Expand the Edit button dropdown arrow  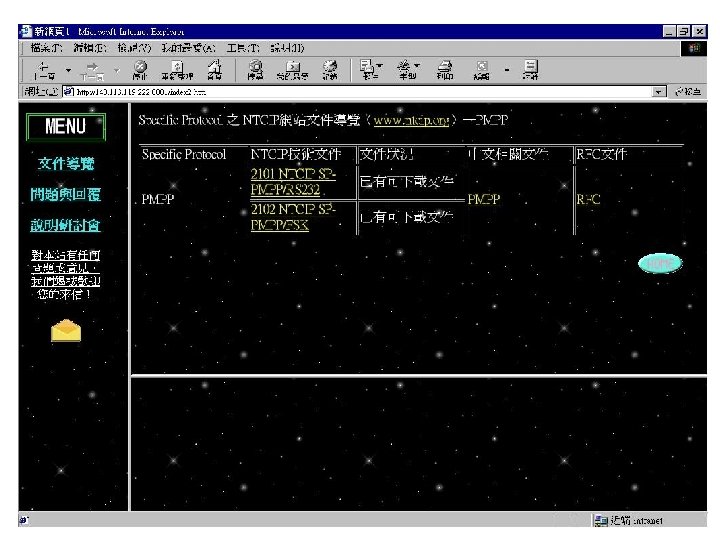pos(506,70)
